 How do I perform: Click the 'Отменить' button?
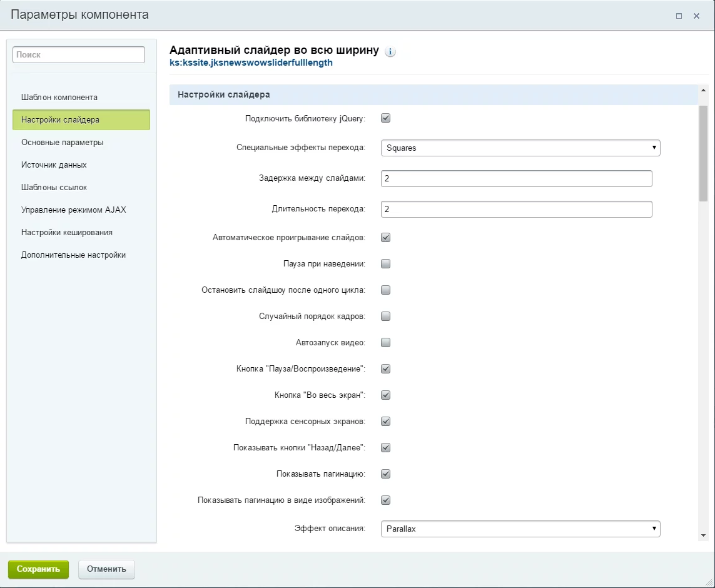point(106,569)
